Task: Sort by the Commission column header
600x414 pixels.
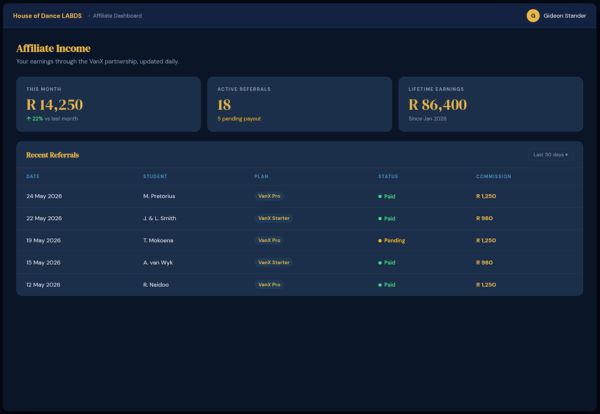Action: click(x=494, y=176)
